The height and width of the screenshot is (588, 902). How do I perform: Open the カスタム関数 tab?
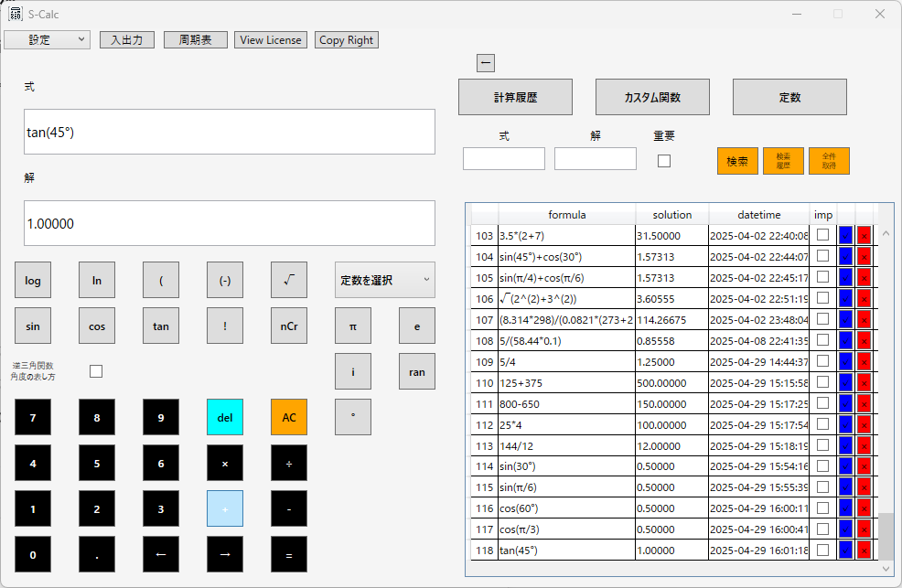(652, 97)
